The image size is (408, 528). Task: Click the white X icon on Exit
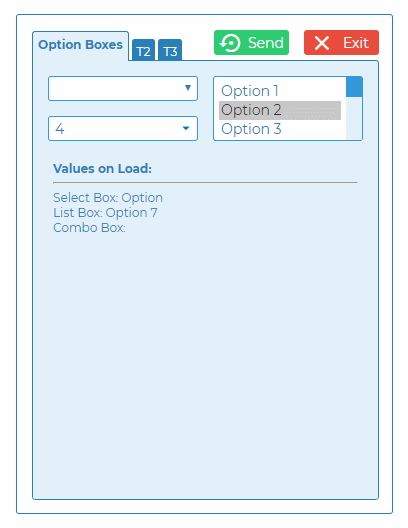tap(322, 43)
